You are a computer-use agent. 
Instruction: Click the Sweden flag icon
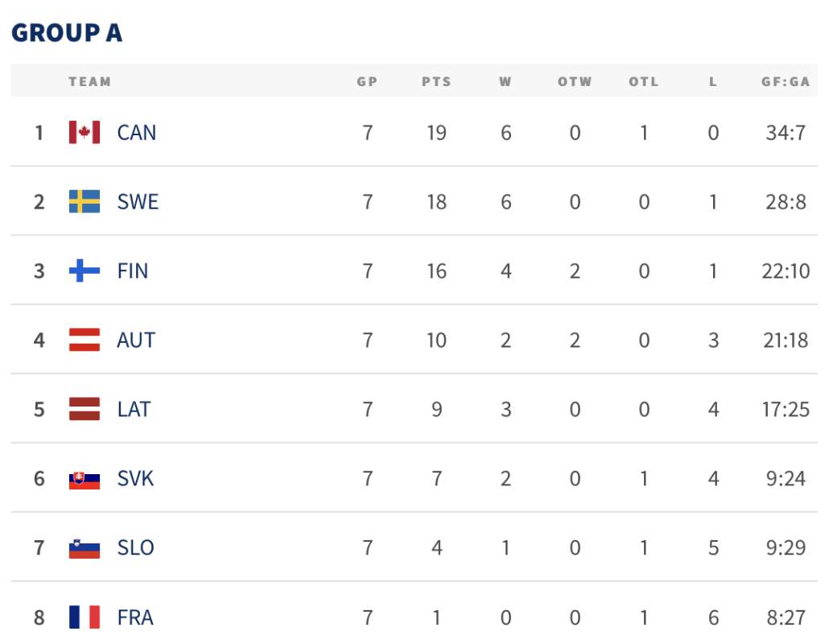click(x=85, y=201)
